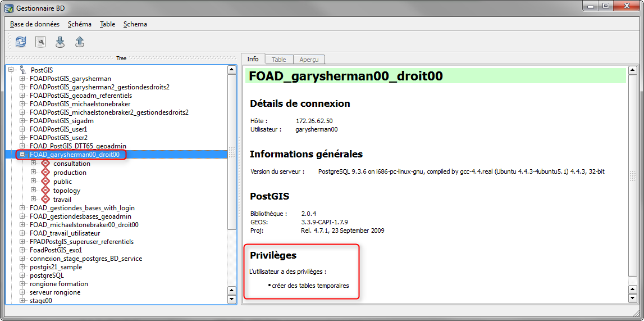Expand the FOADPostGIS_sigadm connection
Screen dimensions: 644x321
(22, 120)
